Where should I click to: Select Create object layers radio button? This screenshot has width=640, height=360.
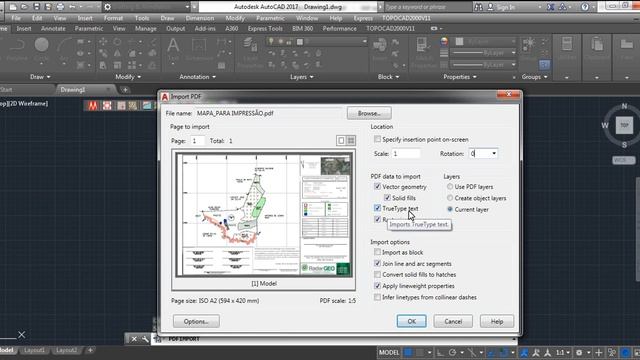coord(450,198)
